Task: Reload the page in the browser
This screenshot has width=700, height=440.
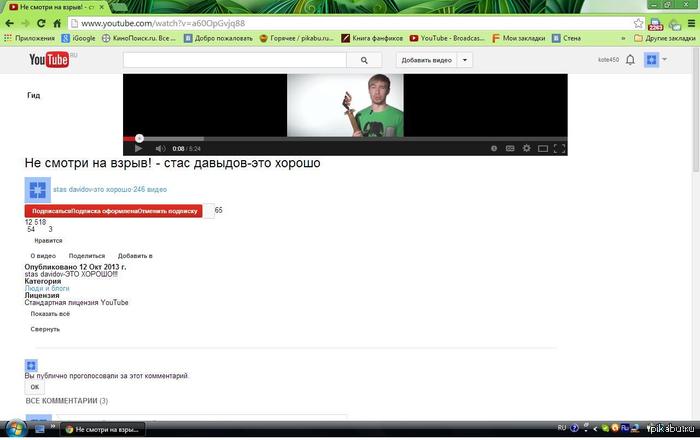Action: point(41,23)
